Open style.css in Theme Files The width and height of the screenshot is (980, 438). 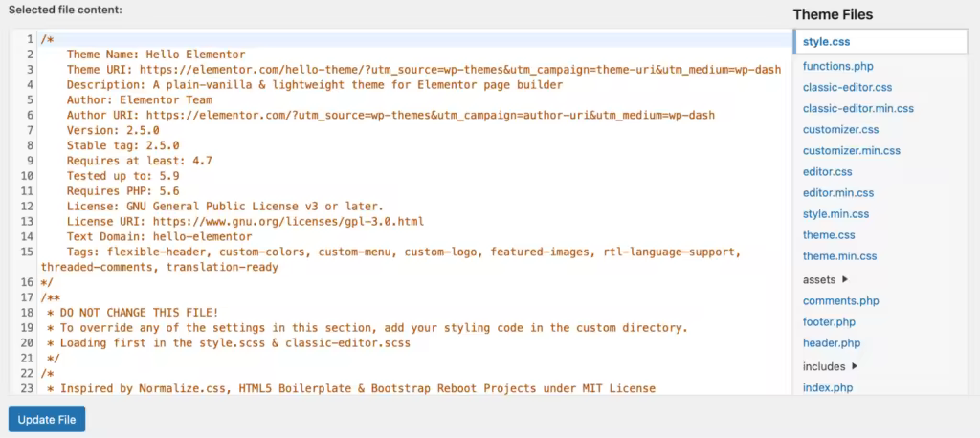tap(826, 42)
